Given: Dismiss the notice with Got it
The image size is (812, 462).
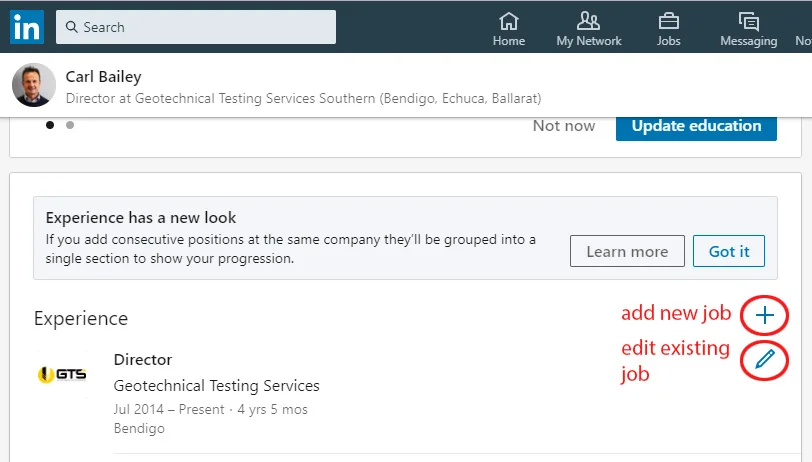Looking at the screenshot, I should 729,251.
